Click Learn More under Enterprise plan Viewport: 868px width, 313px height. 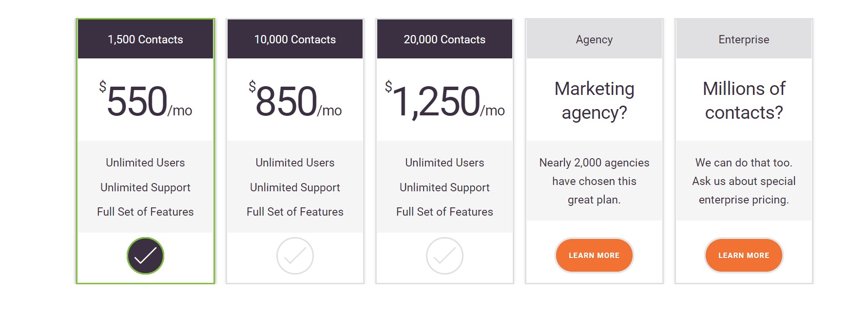pyautogui.click(x=744, y=256)
